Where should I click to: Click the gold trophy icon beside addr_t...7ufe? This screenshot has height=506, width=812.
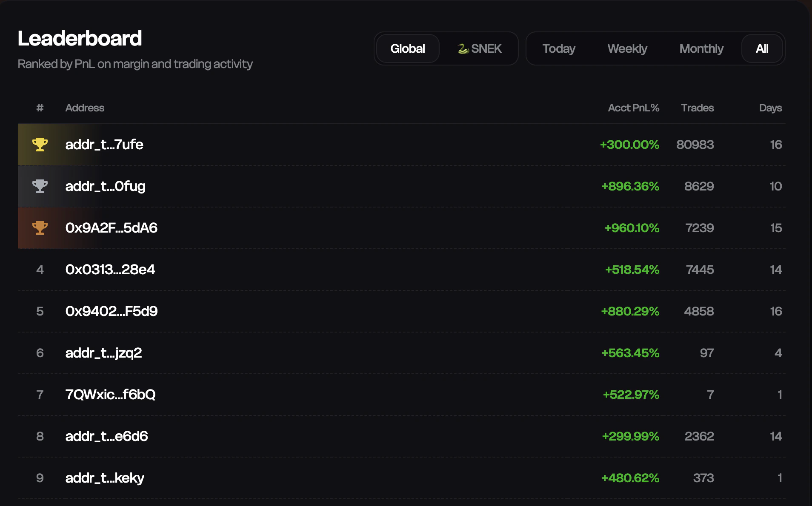click(40, 145)
